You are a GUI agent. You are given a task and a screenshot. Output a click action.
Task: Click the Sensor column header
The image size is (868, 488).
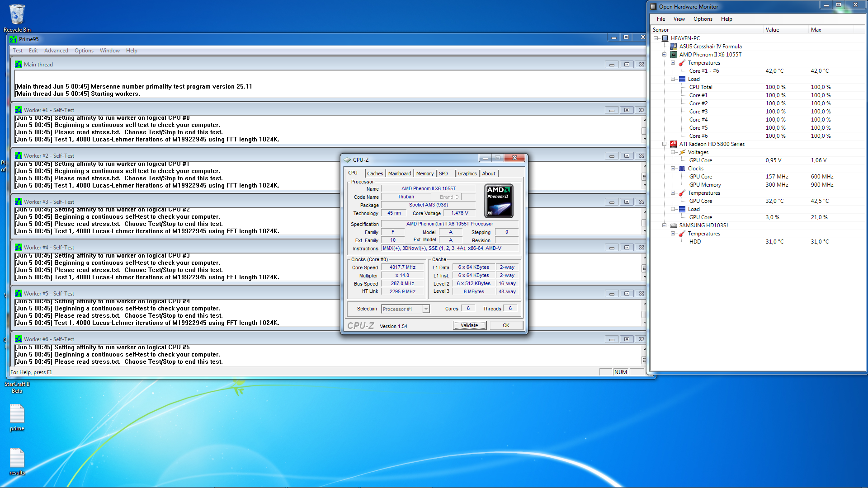(x=707, y=30)
